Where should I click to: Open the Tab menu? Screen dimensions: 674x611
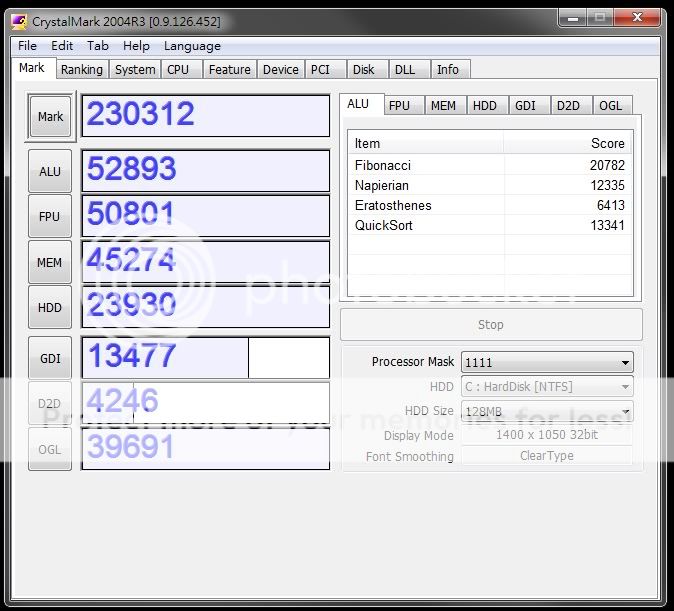coord(98,46)
